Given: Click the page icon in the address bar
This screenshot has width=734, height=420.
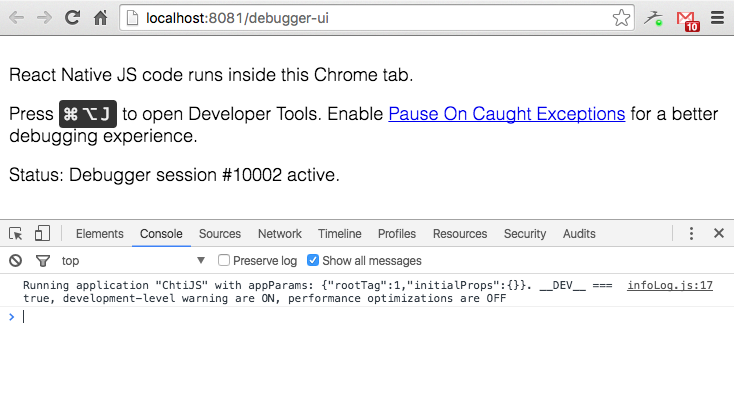Looking at the screenshot, I should point(132,18).
